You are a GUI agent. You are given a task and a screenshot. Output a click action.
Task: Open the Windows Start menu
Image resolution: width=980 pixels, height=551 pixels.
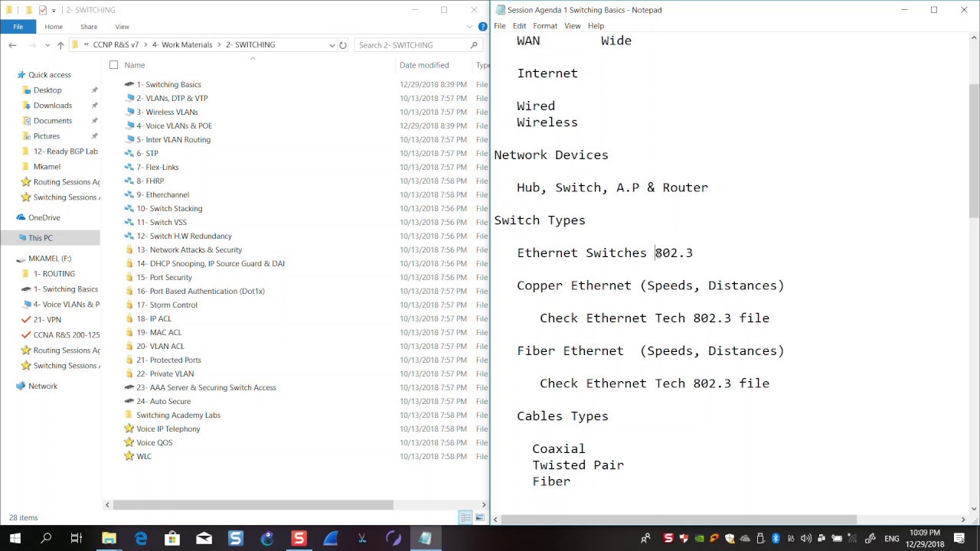(15, 539)
